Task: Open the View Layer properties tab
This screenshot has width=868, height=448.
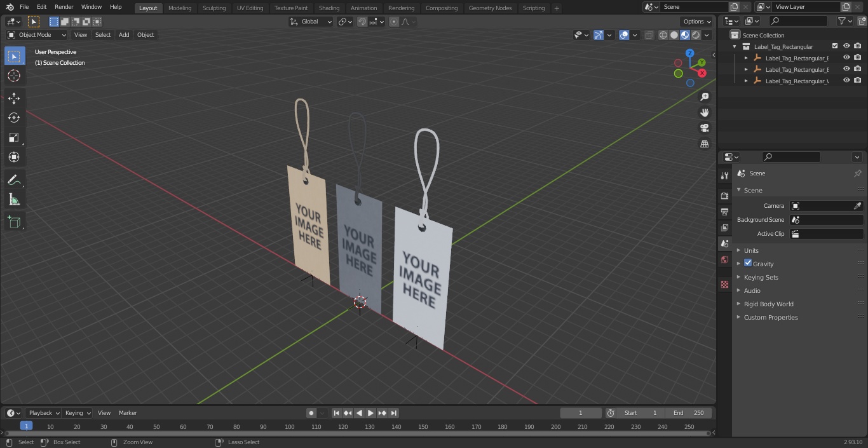Action: point(724,227)
